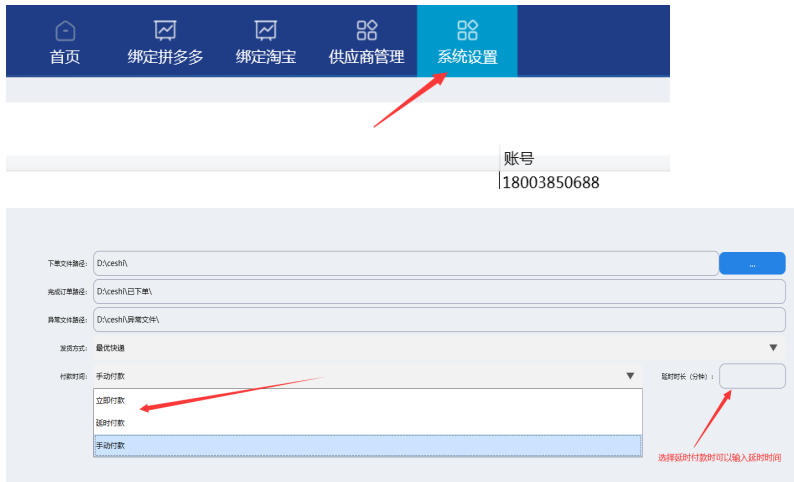Switch to 供应商管理 tab by its label
Image resolution: width=794 pixels, height=482 pixels.
coord(366,57)
